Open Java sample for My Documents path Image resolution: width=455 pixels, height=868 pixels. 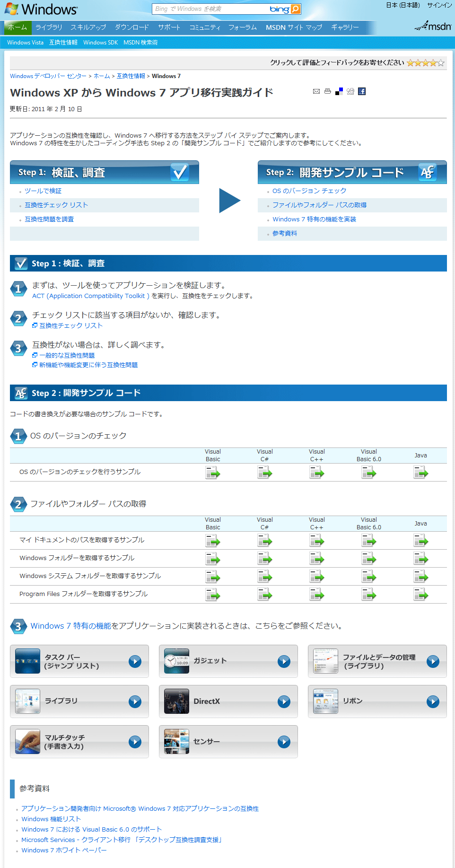pyautogui.click(x=420, y=540)
